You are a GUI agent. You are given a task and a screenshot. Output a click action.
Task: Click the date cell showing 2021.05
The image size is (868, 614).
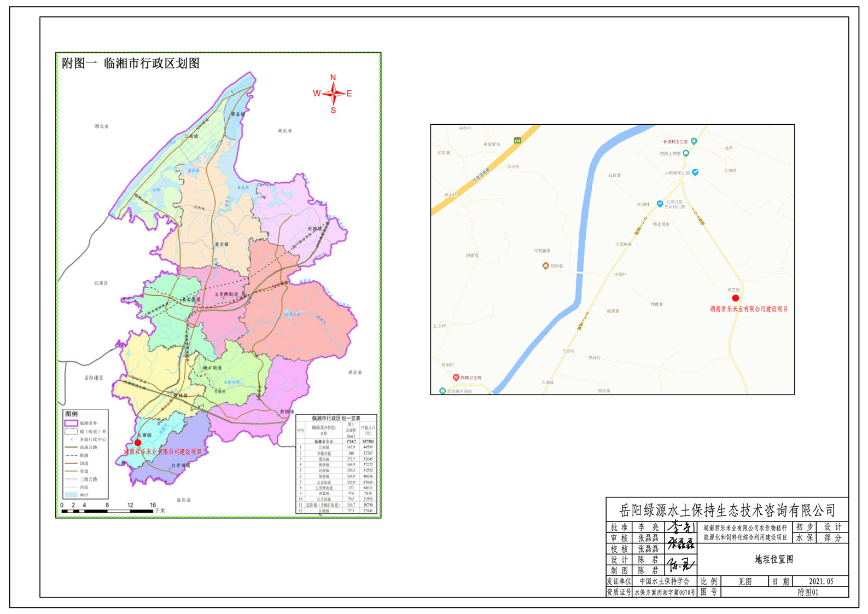[x=821, y=582]
